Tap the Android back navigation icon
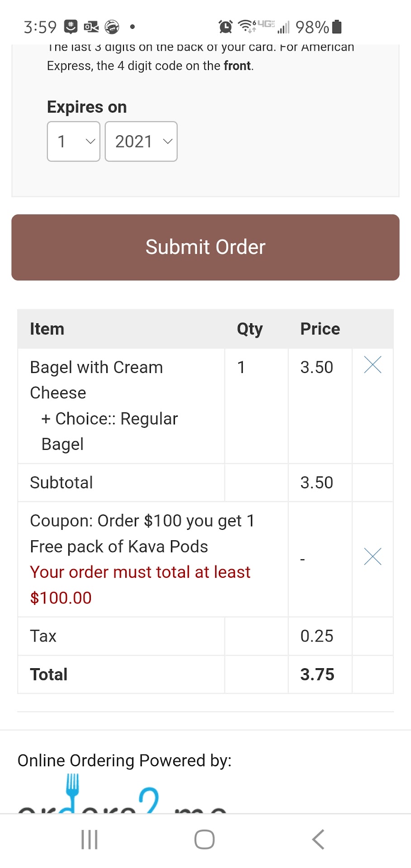Image resolution: width=411 pixels, height=868 pixels. tap(318, 840)
